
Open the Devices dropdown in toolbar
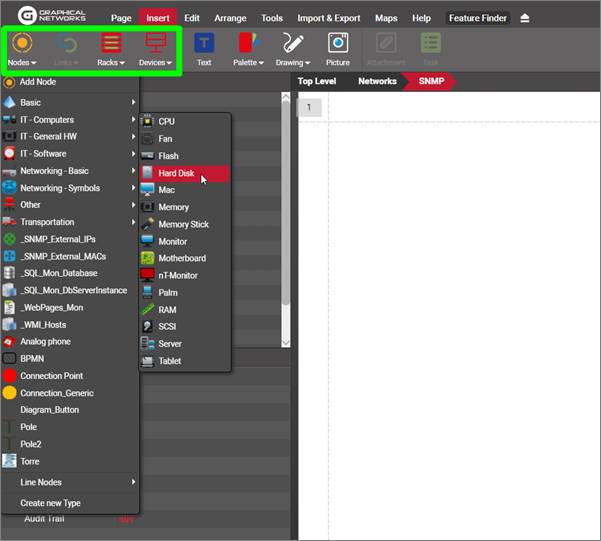tap(155, 50)
